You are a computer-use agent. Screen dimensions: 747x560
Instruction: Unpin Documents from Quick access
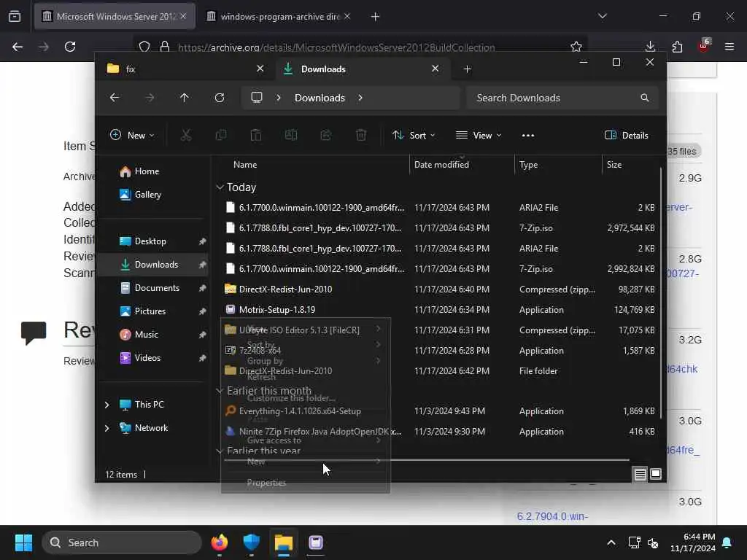(x=203, y=288)
